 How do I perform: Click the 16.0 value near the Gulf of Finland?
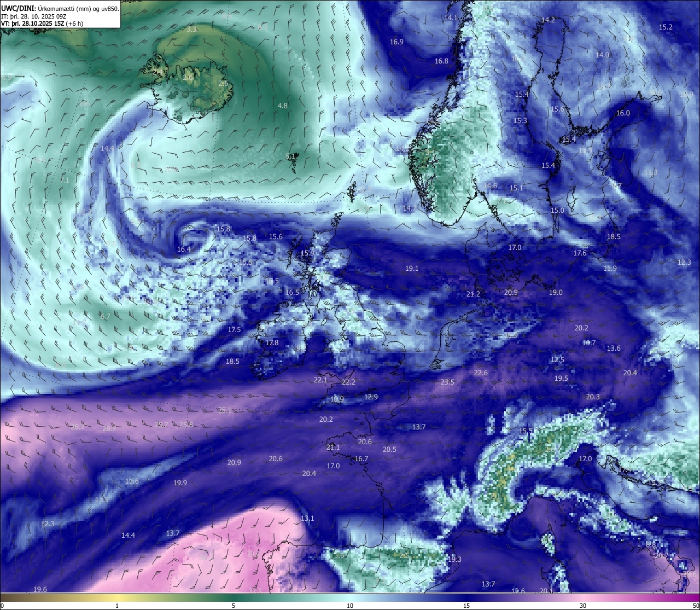pyautogui.click(x=623, y=113)
